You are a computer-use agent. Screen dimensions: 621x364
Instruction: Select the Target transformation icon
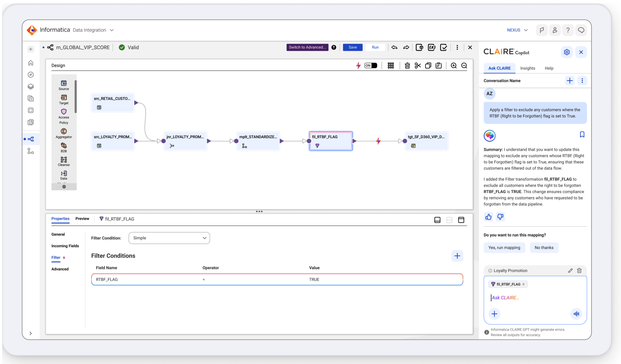pyautogui.click(x=64, y=99)
